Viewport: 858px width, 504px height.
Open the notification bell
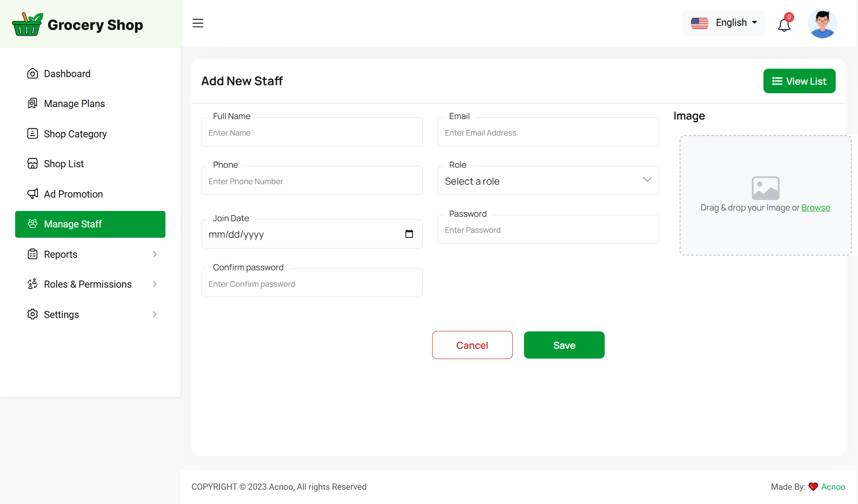pyautogui.click(x=784, y=25)
